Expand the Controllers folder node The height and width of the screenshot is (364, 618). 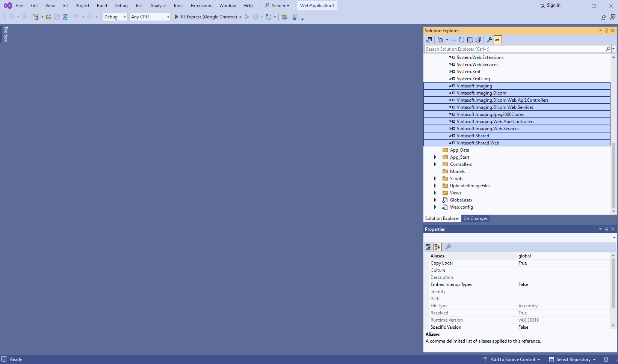pos(435,164)
